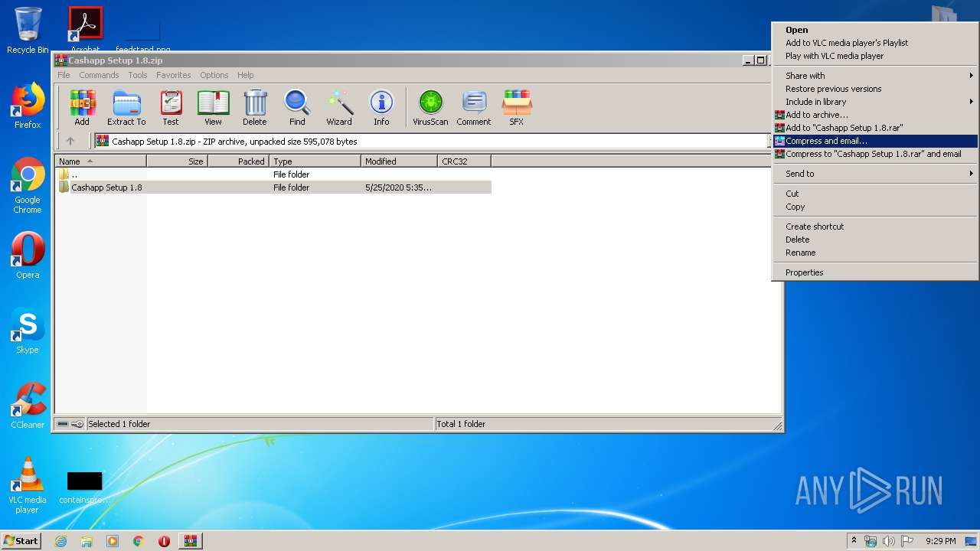Image resolution: width=980 pixels, height=551 pixels.
Task: Sort by CRC32 column header
Action: coord(464,161)
